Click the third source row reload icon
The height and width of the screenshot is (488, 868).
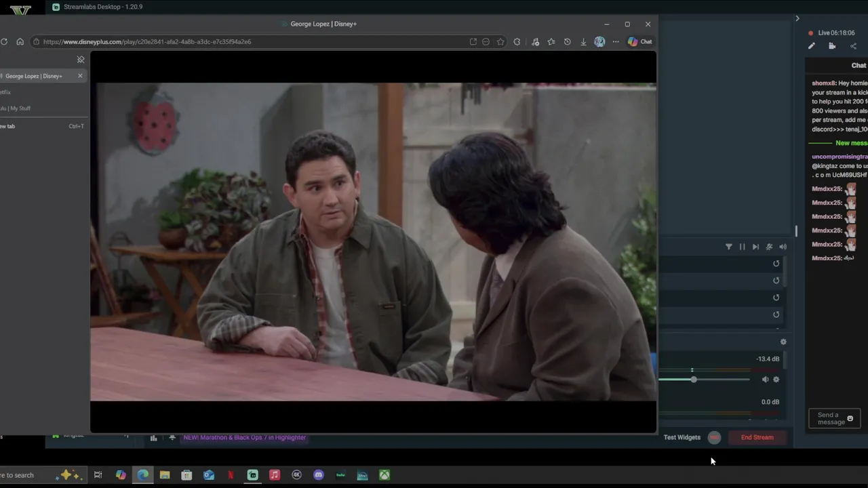coord(776,298)
